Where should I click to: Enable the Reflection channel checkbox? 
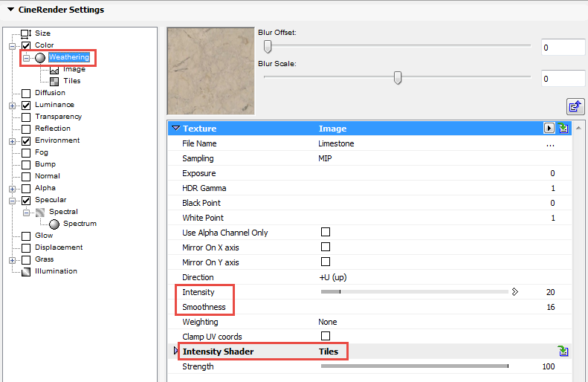[x=26, y=129]
